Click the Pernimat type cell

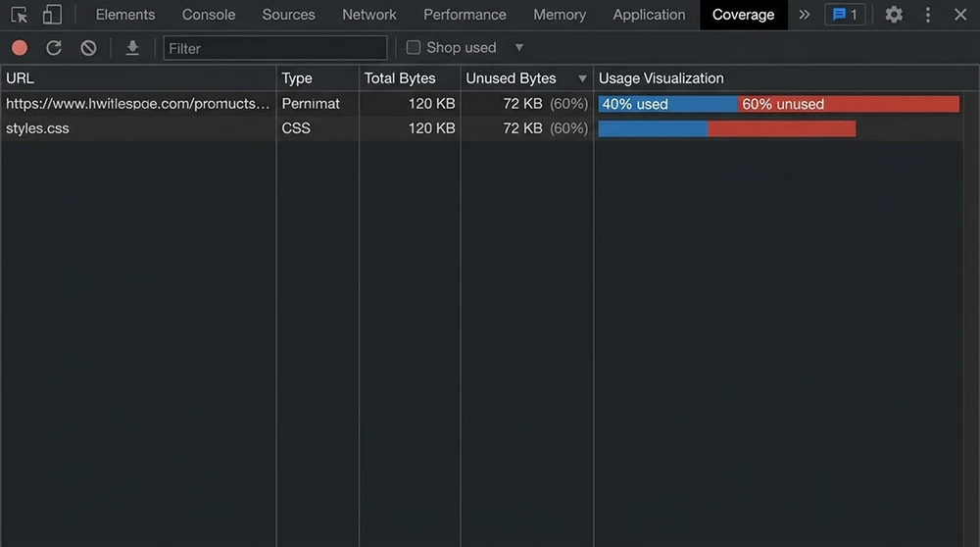[x=311, y=104]
